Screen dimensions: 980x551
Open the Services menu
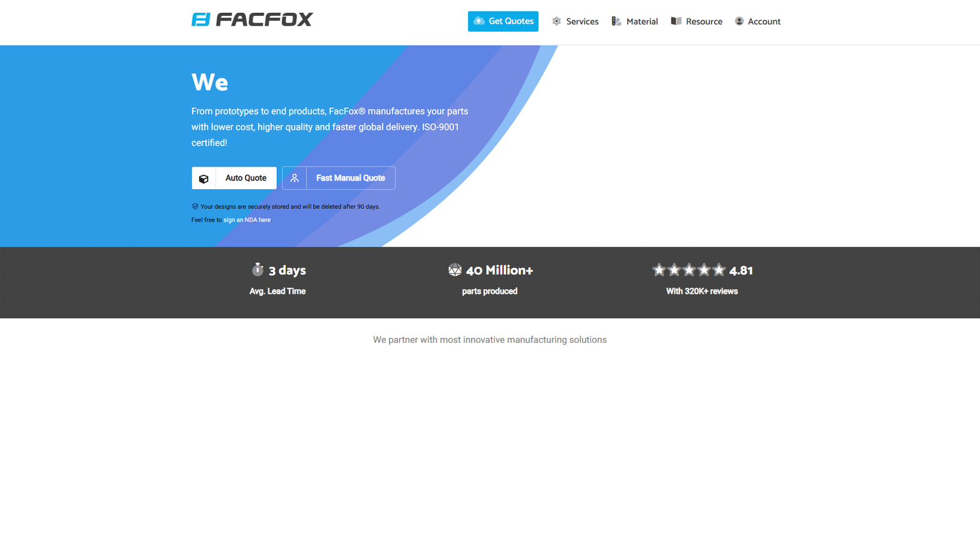tap(582, 21)
